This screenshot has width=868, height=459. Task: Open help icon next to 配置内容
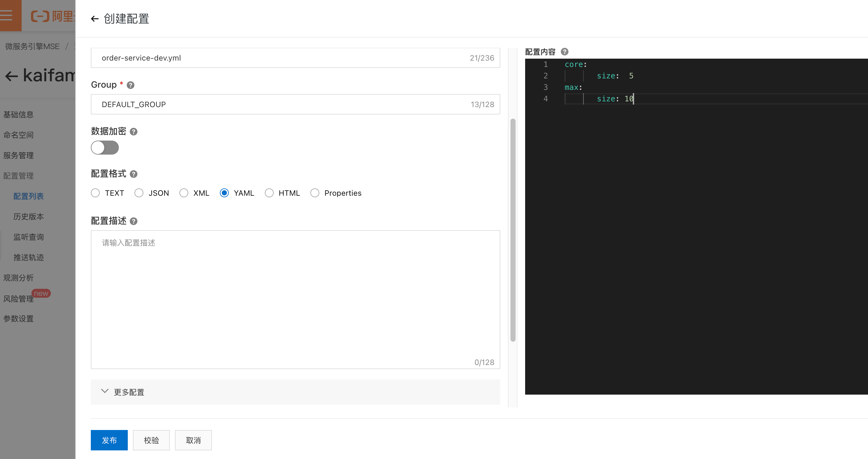click(564, 52)
